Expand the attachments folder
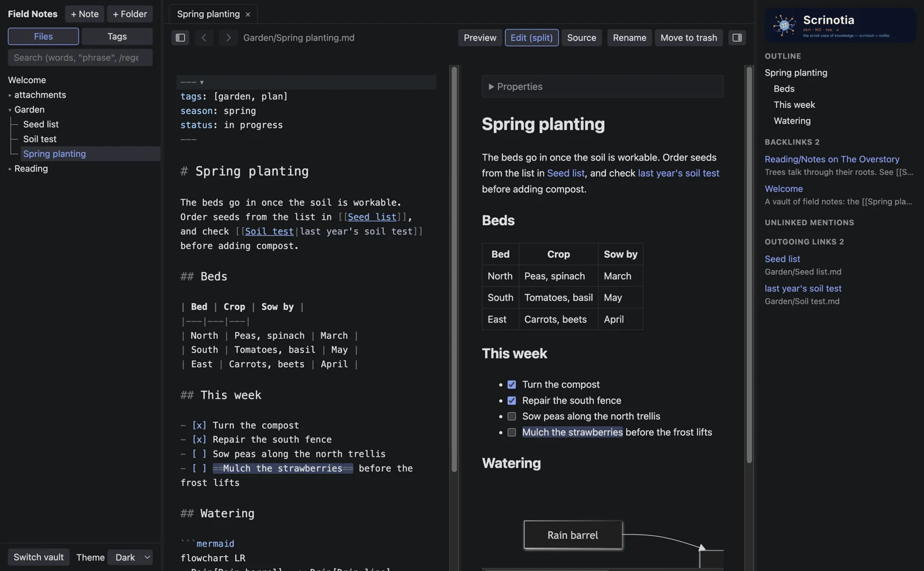Image resolution: width=924 pixels, height=571 pixels. (x=10, y=95)
